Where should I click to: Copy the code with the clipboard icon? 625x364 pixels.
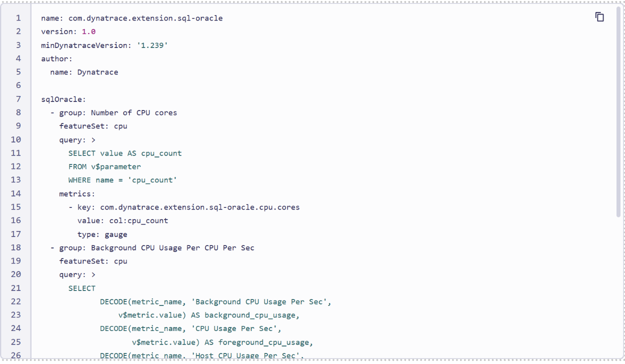coord(599,17)
